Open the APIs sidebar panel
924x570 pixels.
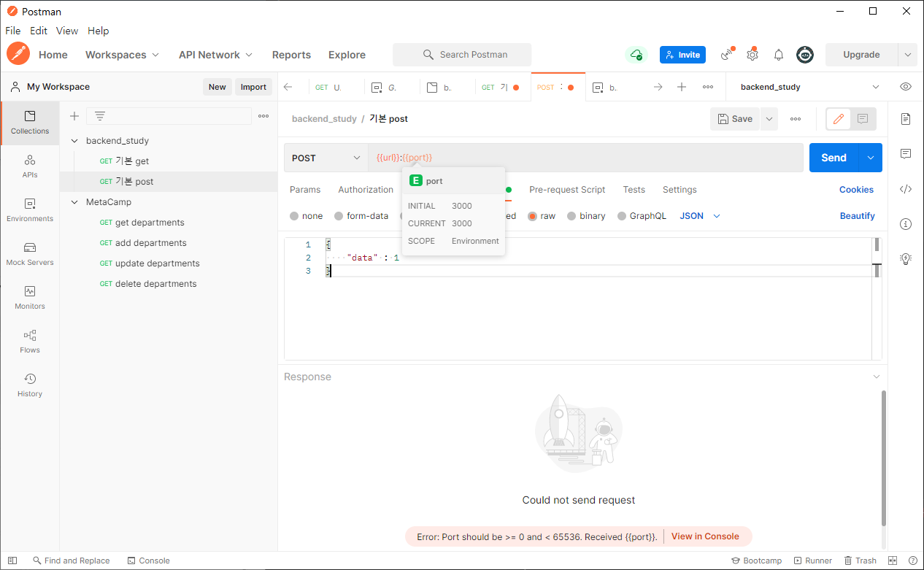click(30, 166)
